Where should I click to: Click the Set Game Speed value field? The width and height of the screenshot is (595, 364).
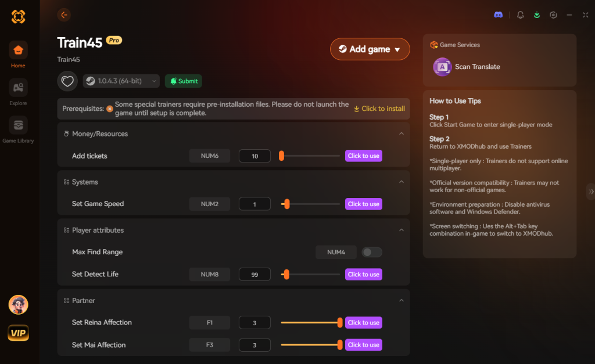pos(255,204)
